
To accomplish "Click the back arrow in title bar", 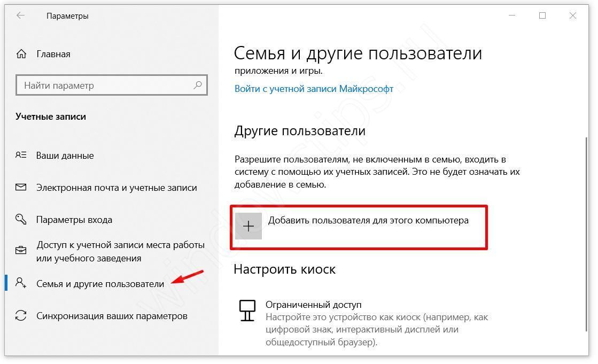I will pos(21,16).
